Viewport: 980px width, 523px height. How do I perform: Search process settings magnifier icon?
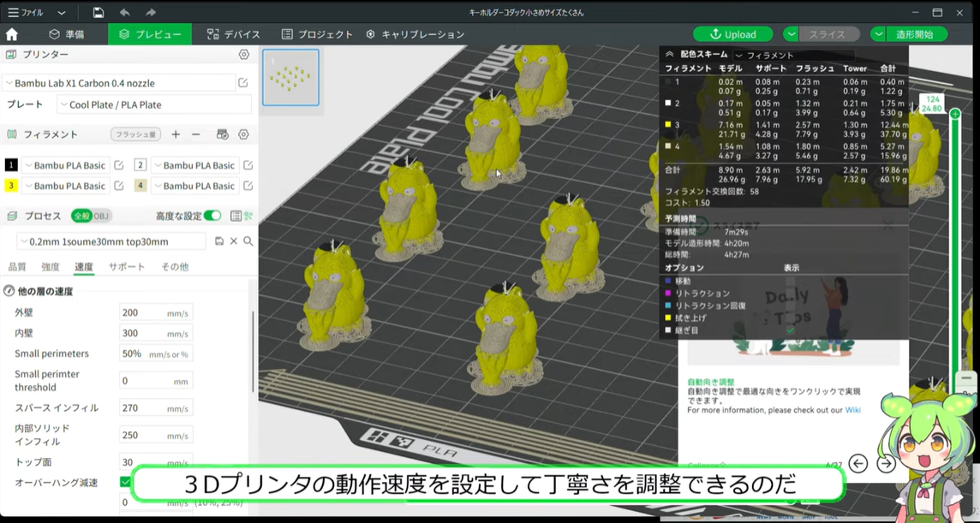point(248,241)
